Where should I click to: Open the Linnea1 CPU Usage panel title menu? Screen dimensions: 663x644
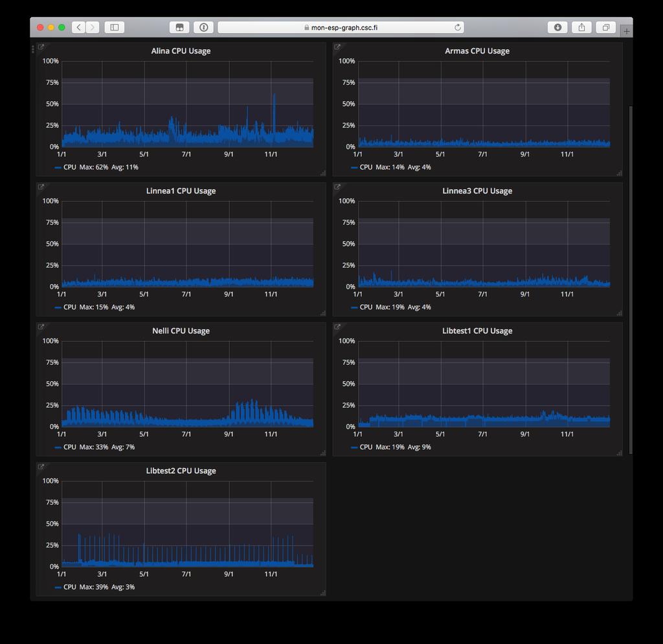(x=181, y=191)
